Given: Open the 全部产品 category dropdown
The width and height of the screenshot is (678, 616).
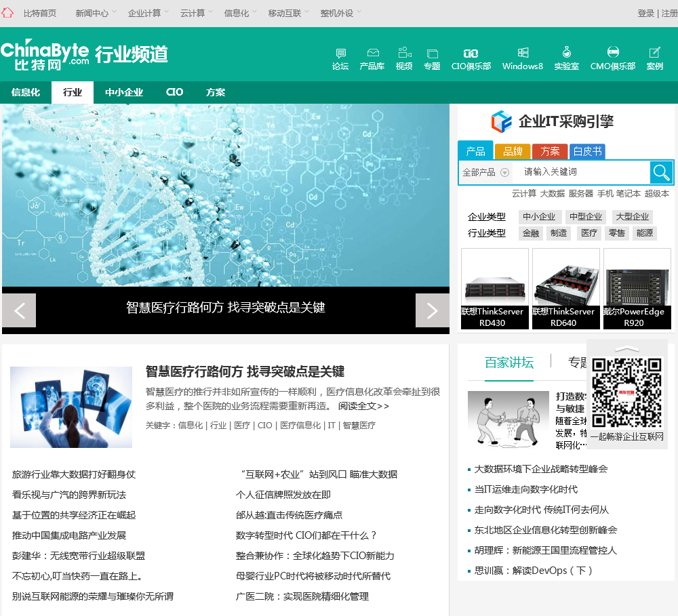Looking at the screenshot, I should point(485,173).
